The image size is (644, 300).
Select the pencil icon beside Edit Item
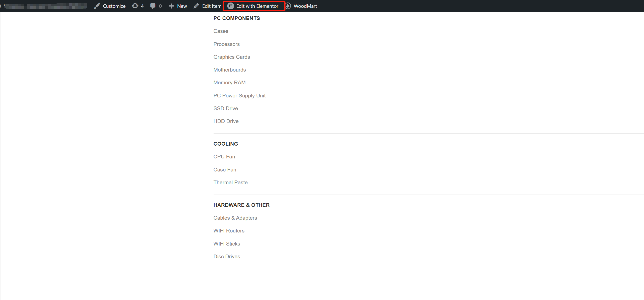(196, 6)
